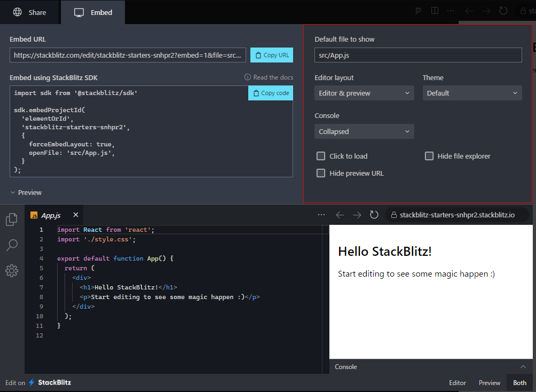Click the StackBlitz lightning bolt logo

click(x=31, y=382)
